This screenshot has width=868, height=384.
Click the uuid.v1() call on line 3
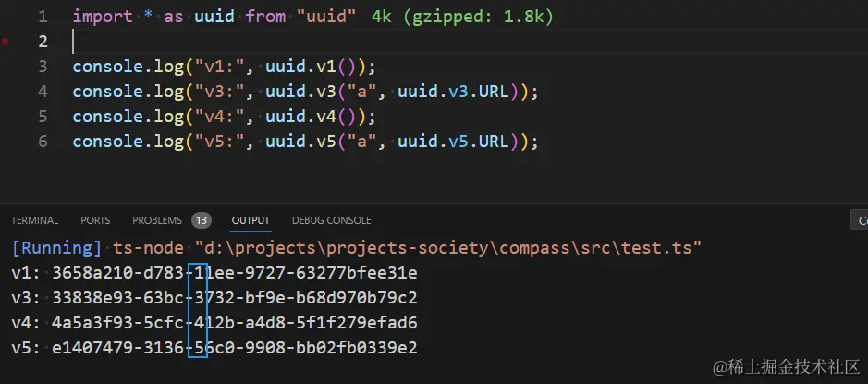(x=313, y=67)
